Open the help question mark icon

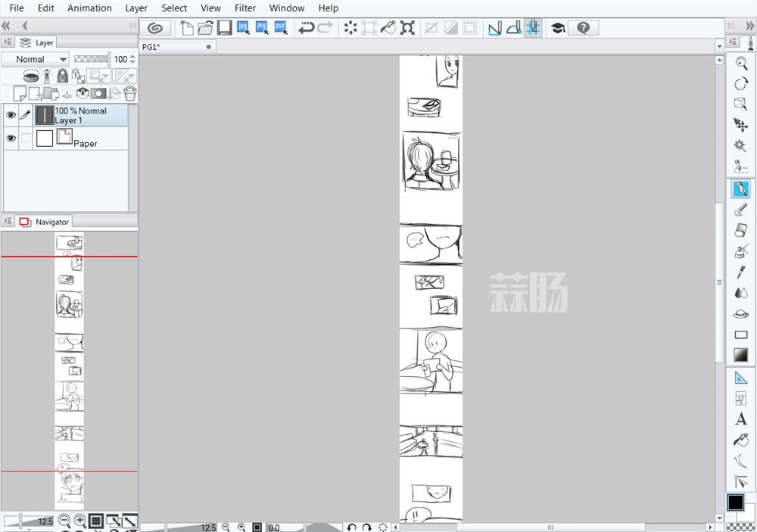coord(583,28)
